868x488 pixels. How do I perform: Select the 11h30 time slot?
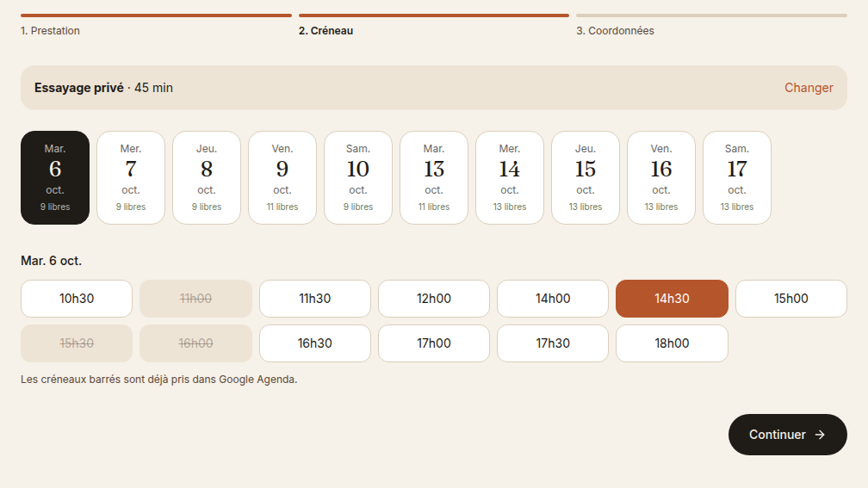315,299
